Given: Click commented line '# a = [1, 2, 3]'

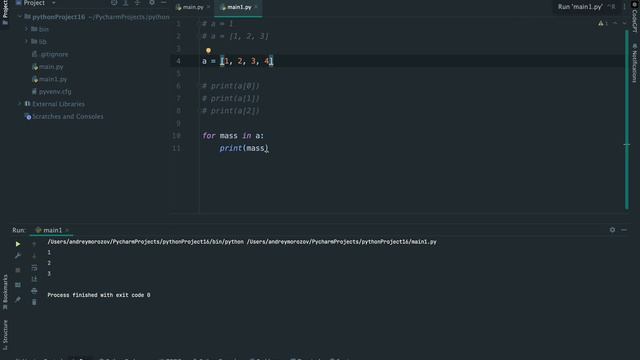Looking at the screenshot, I should (x=235, y=36).
